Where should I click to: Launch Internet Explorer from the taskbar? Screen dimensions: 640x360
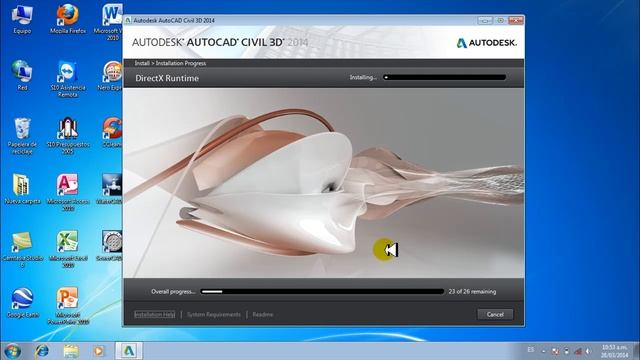coord(42,351)
